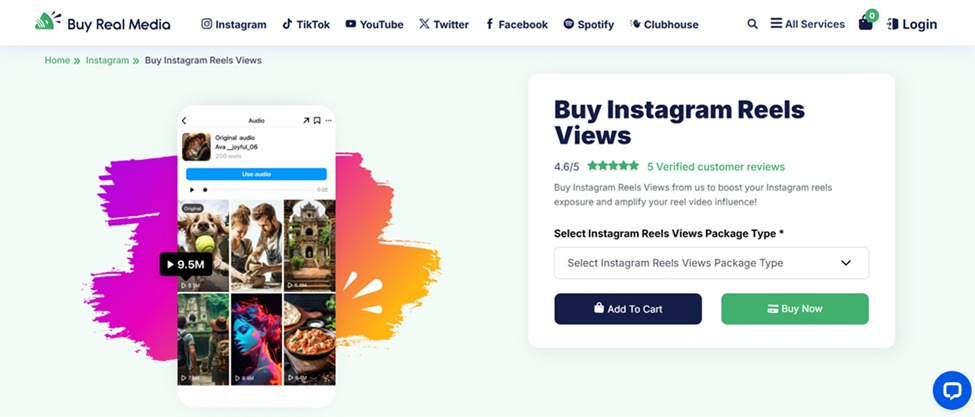Open the Spotify menu item
The image size is (975, 417).
pos(588,24)
